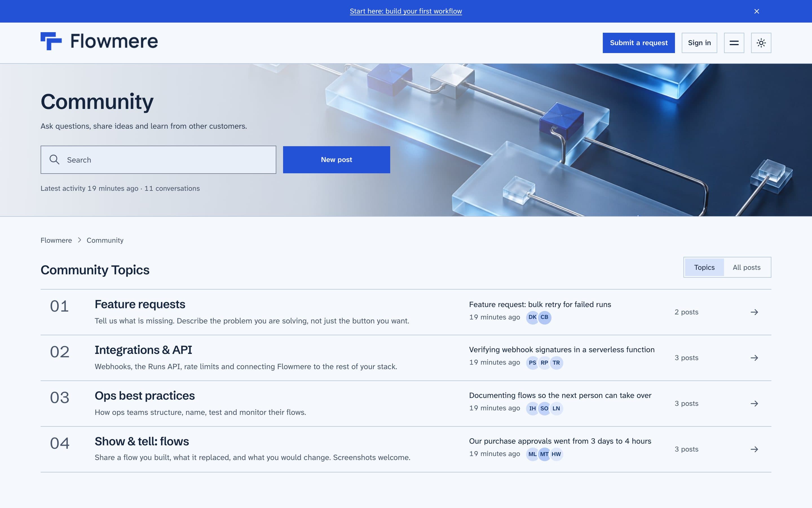Screen dimensions: 812x508
Task: Open 'Start here: build your first workflow' link
Action: click(x=406, y=11)
